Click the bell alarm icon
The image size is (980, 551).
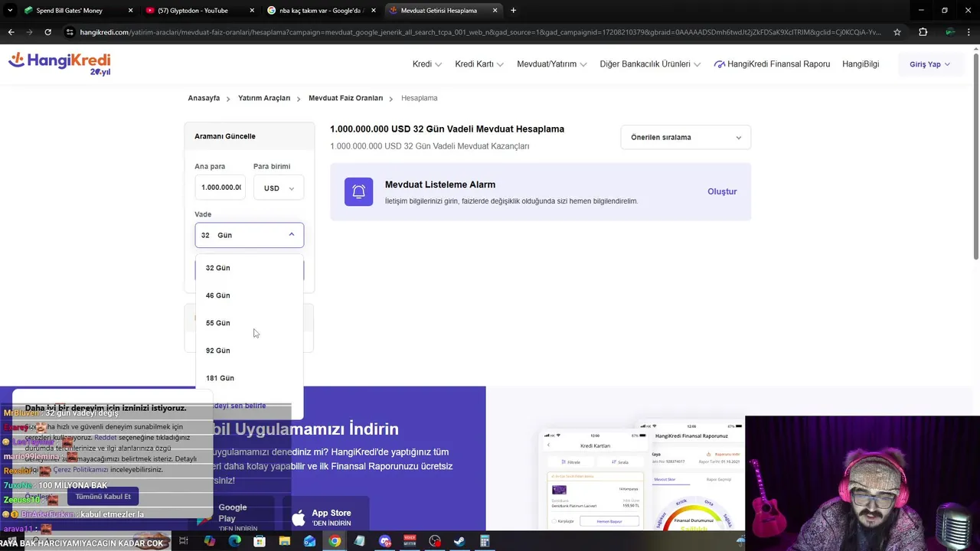click(358, 191)
